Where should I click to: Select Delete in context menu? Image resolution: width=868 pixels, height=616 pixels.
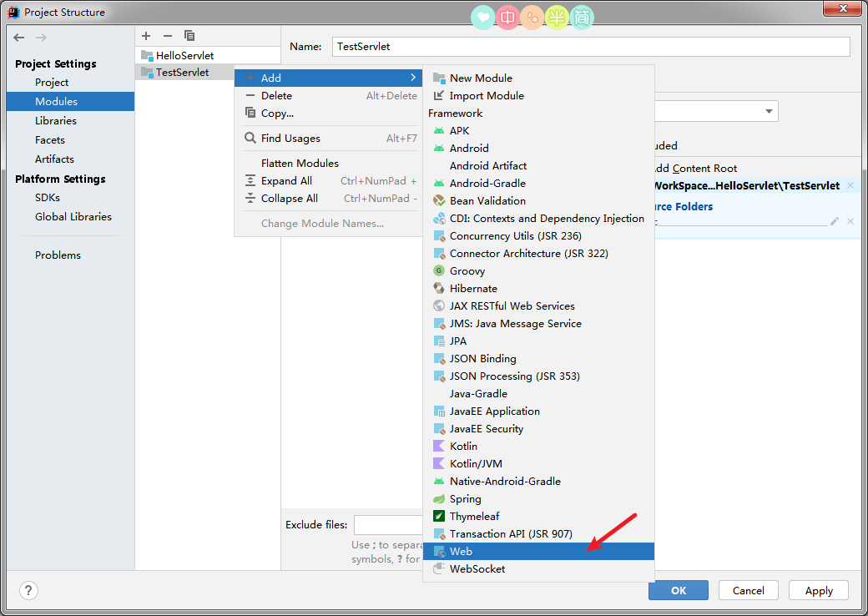pyautogui.click(x=329, y=96)
